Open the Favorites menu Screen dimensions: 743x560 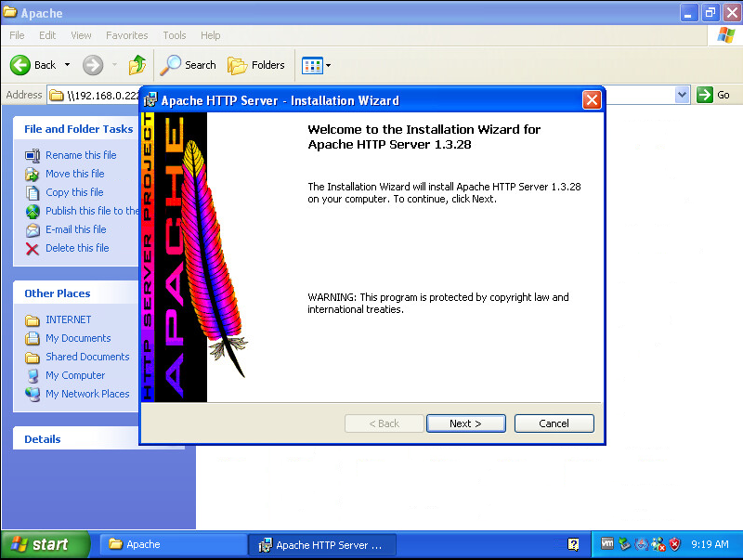126,35
